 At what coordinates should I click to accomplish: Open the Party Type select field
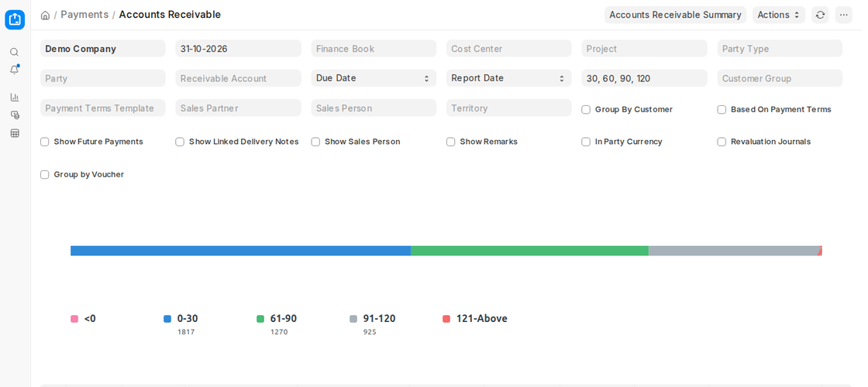pos(780,48)
